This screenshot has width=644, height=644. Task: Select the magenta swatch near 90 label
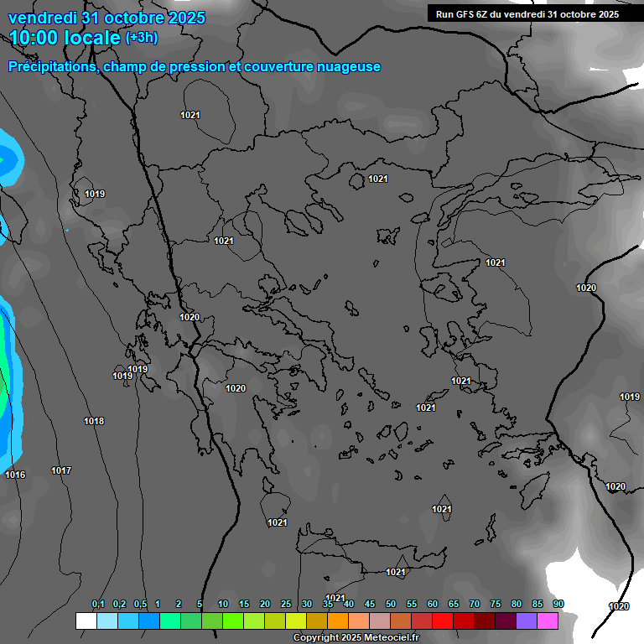(x=548, y=621)
